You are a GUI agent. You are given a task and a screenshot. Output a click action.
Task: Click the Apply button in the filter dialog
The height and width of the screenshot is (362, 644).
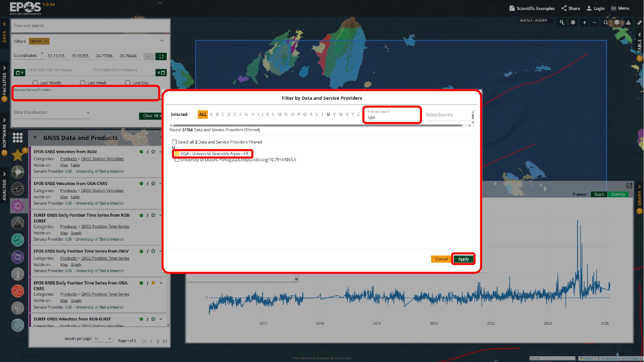[463, 259]
